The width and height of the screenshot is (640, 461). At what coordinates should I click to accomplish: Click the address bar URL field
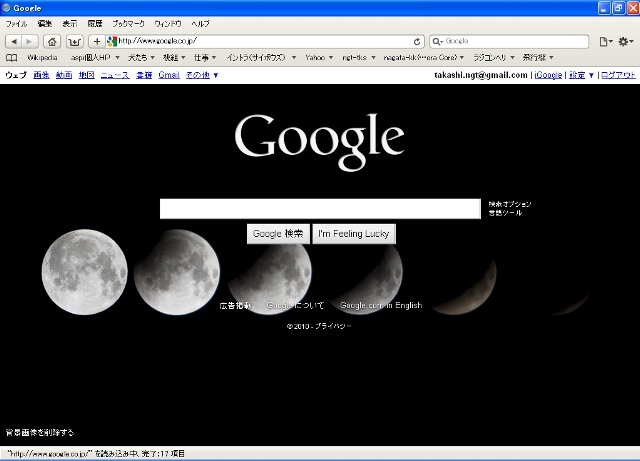(263, 41)
